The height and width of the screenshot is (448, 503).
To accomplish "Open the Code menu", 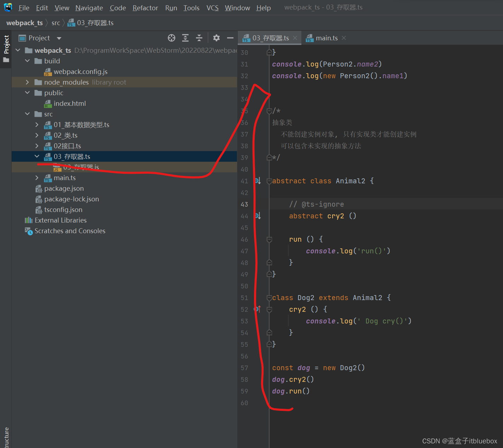I will click(118, 8).
